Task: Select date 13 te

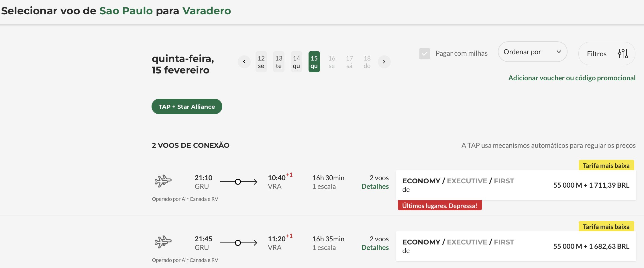Action: tap(279, 62)
